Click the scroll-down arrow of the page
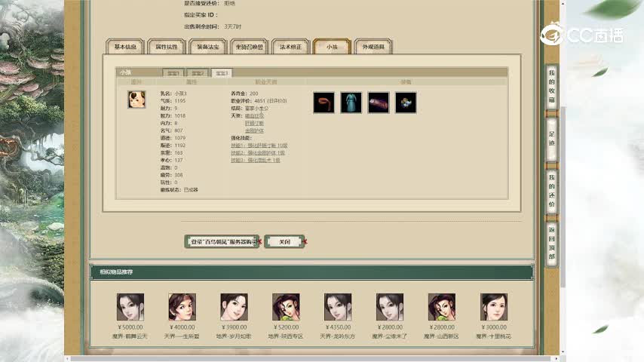Viewport: 644px width, 362px height. pyautogui.click(x=563, y=352)
